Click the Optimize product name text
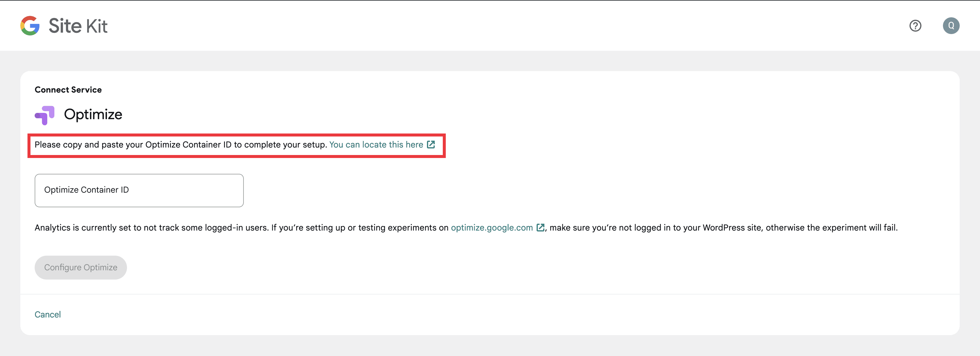 (93, 114)
